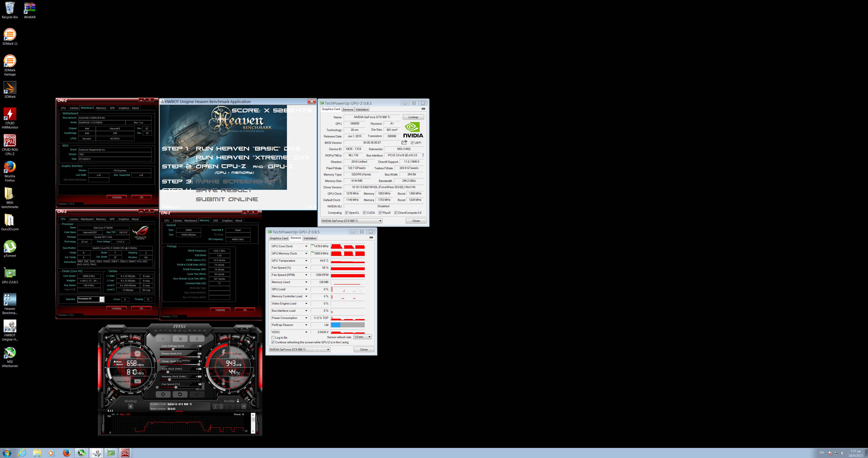This screenshot has height=458, width=868.
Task: Click the airplane icon button in Afterburner
Action: point(180,338)
